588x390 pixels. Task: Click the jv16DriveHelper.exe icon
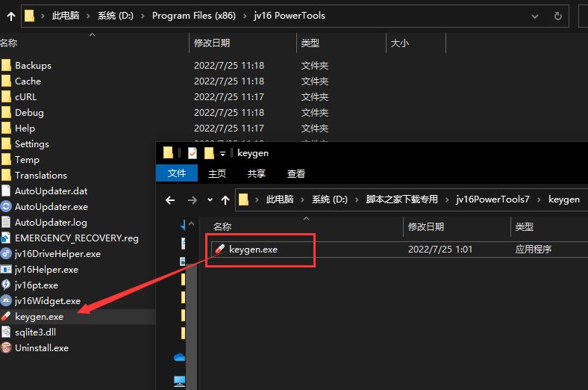click(6, 254)
